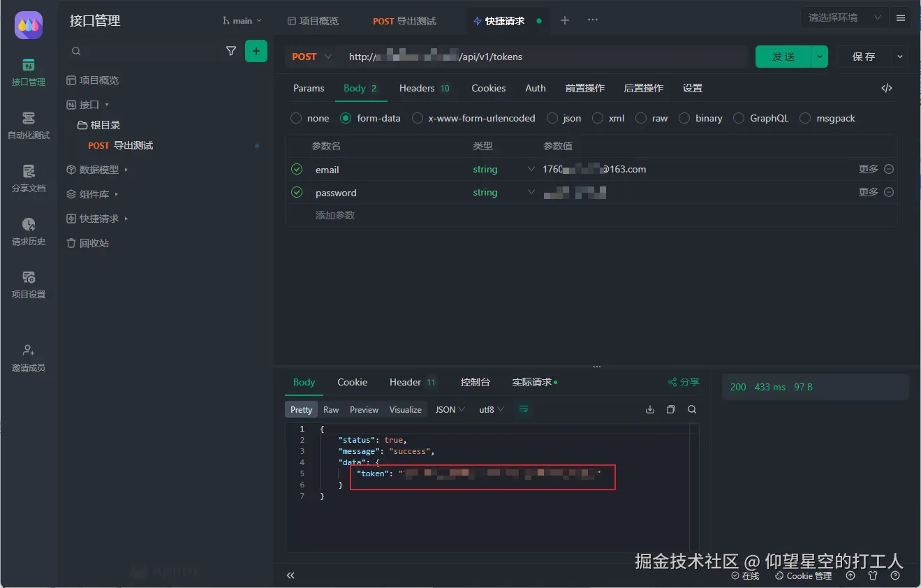Click the filter funnel icon
The image size is (921, 588).
(x=231, y=51)
